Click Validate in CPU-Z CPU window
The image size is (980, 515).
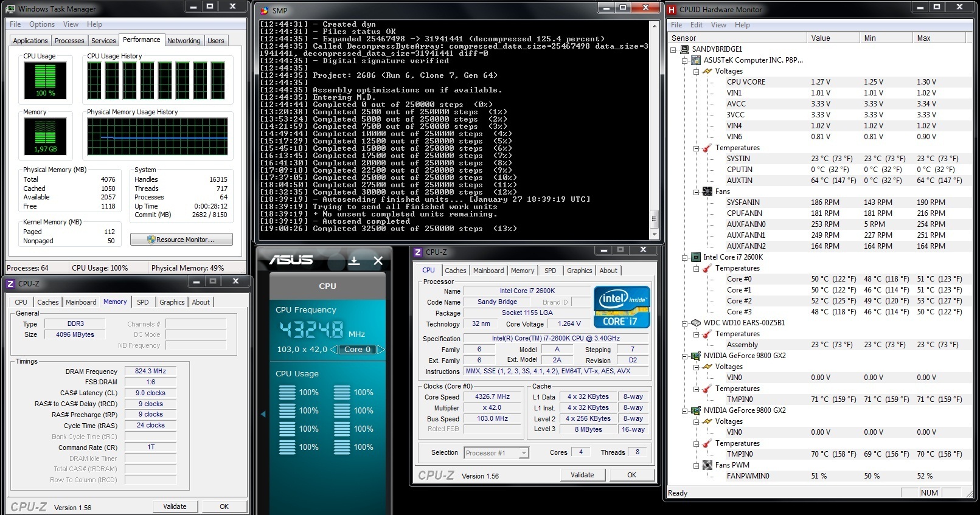click(x=582, y=475)
